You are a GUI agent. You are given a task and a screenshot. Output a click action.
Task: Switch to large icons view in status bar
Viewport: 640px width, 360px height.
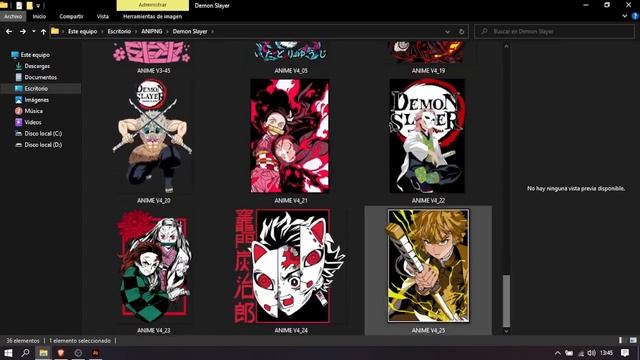pos(633,340)
